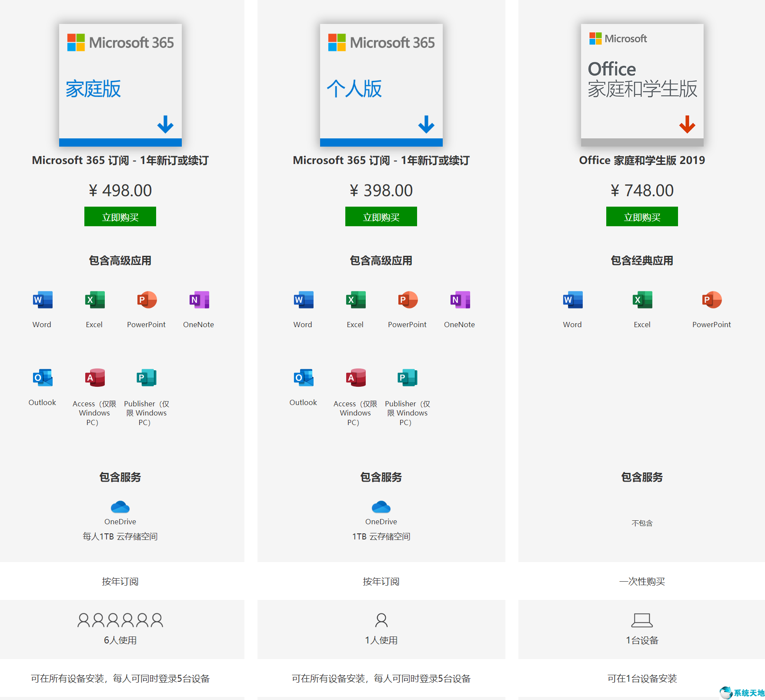The image size is (765, 700).
Task: Click the OneDrive cloud icon in the 家庭版 column
Action: [120, 507]
